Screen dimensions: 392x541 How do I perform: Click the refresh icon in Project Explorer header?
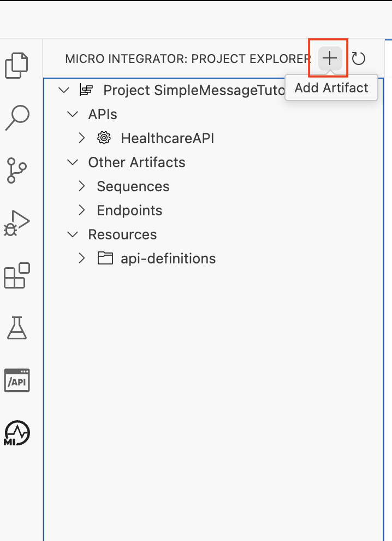pos(359,58)
